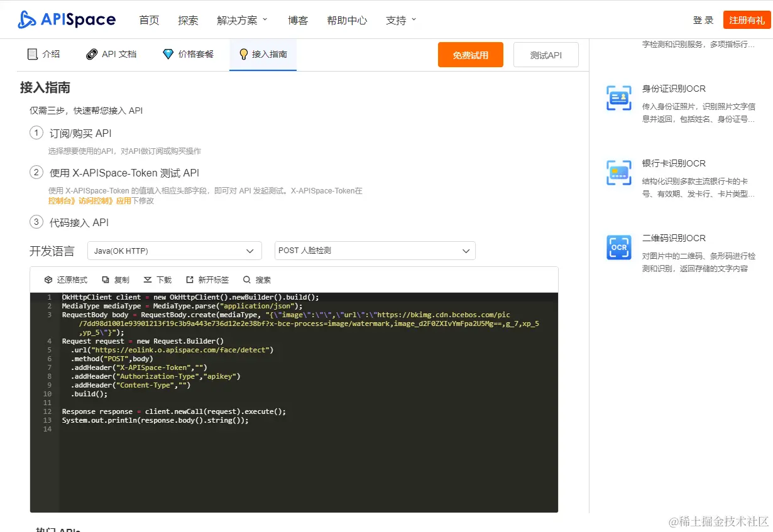Click 还原格式 in code toolbar
Viewport: 773px width, 532px height.
tap(72, 280)
